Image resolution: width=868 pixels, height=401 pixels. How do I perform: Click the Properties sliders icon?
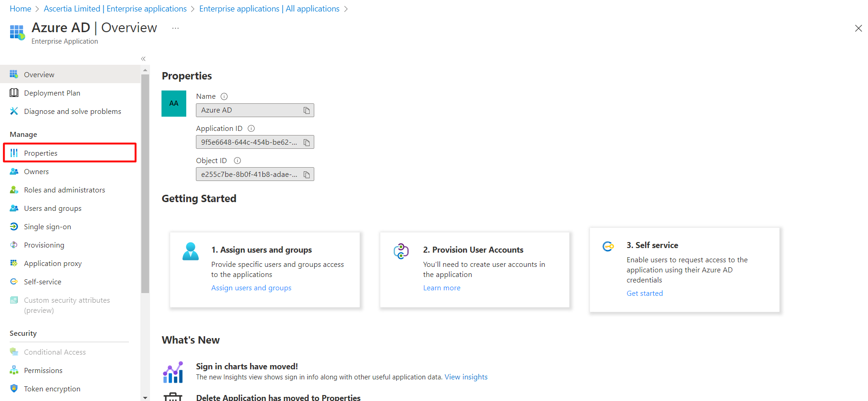tap(14, 153)
